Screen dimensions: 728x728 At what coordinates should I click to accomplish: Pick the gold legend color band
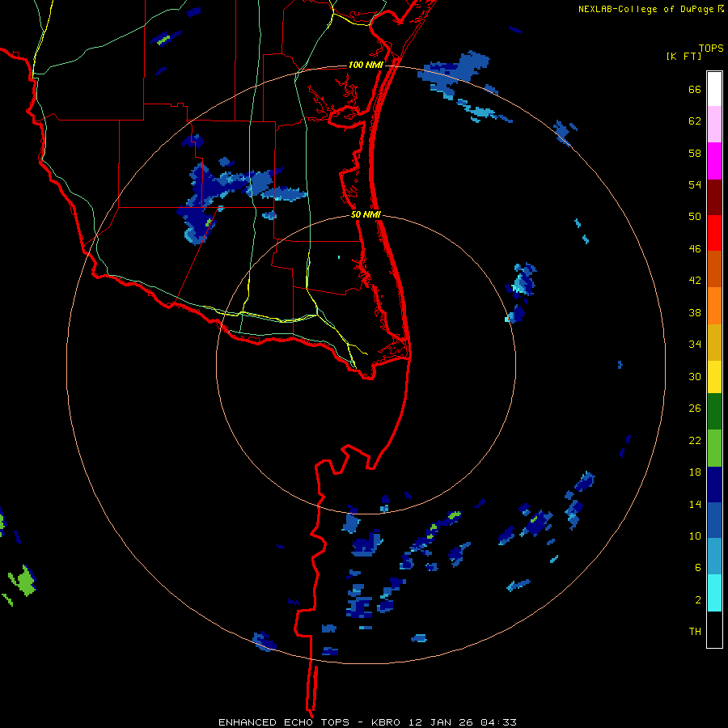[x=714, y=342]
